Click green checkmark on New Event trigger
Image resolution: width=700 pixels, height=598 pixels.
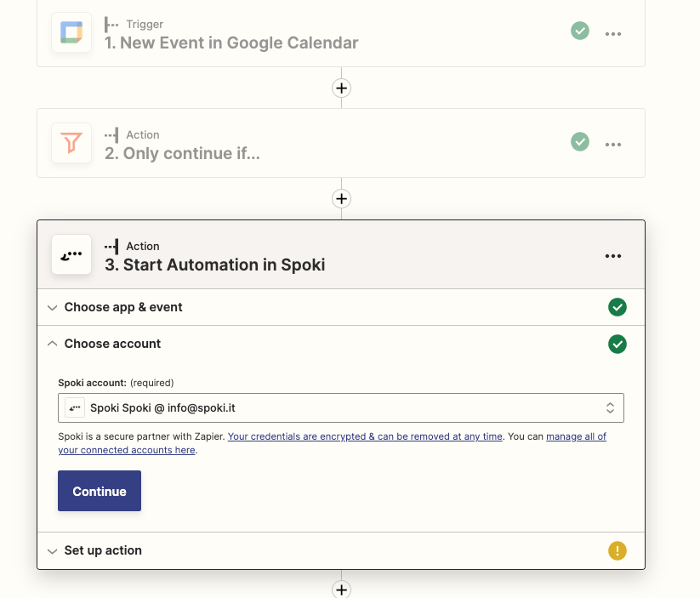[580, 31]
